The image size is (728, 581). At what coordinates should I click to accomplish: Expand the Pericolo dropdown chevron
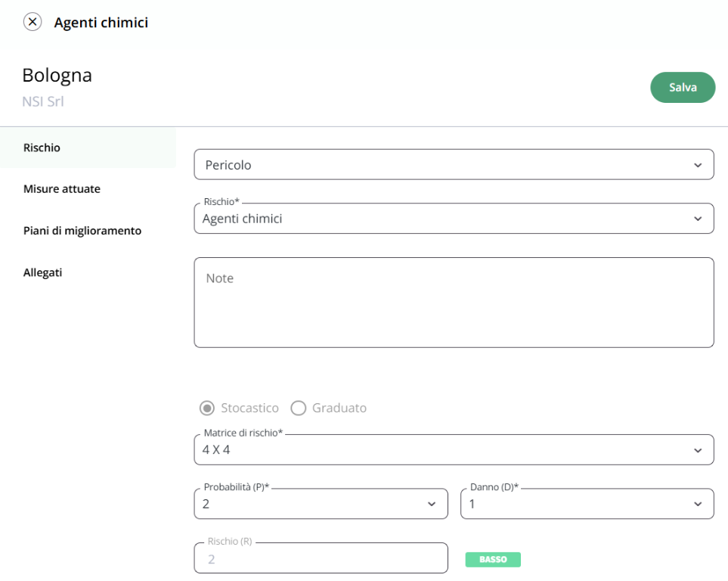tap(698, 165)
